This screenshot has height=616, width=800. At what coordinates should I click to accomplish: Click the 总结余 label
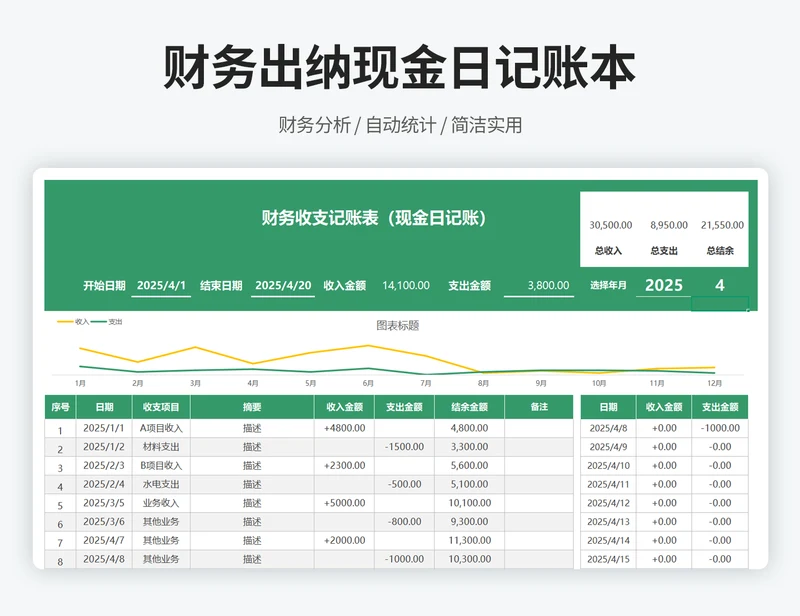click(x=720, y=251)
